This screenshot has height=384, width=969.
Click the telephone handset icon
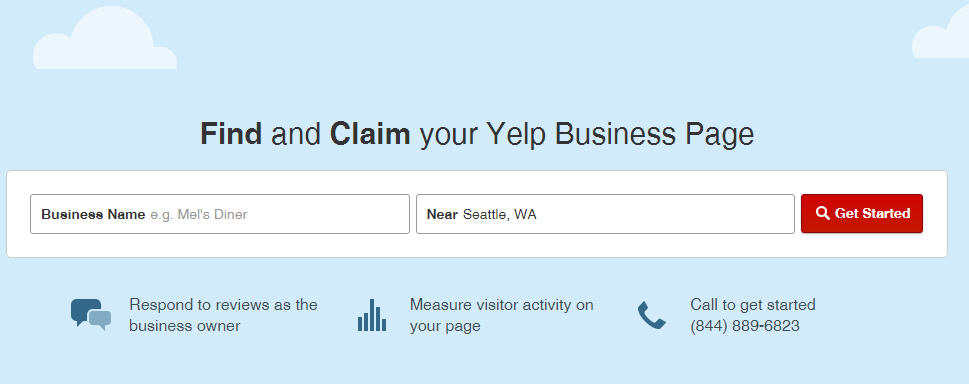651,315
